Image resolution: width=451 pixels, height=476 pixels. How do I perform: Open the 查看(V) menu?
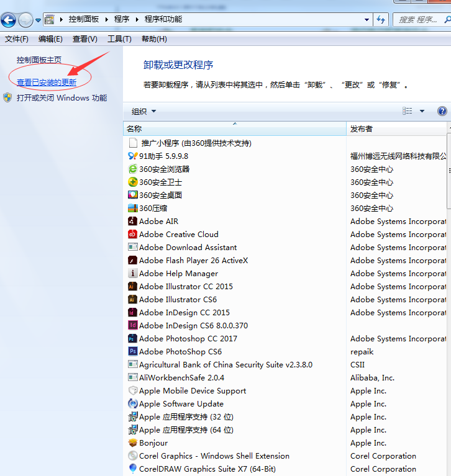pos(84,39)
